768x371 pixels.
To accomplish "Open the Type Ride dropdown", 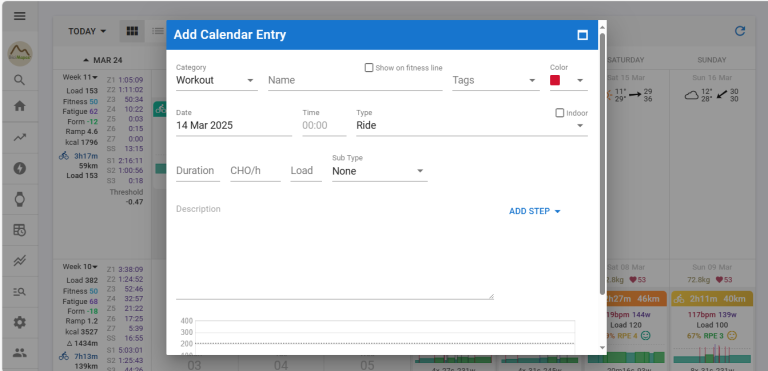I will point(472,125).
